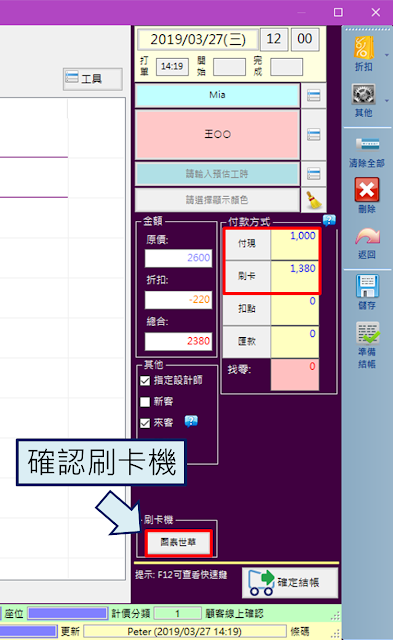Expand the 折扣 dropdown arrow
Screen dimensions: 393x640
(386, 55)
